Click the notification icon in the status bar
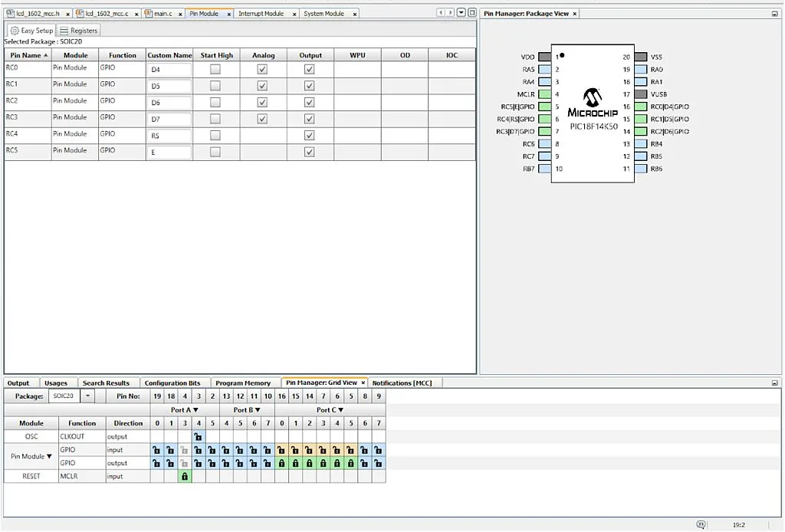785x532 pixels. 701,524
